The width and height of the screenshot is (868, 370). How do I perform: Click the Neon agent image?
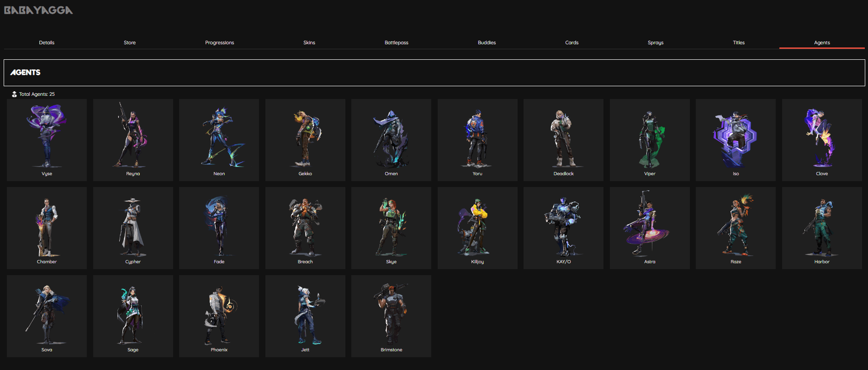pos(219,136)
